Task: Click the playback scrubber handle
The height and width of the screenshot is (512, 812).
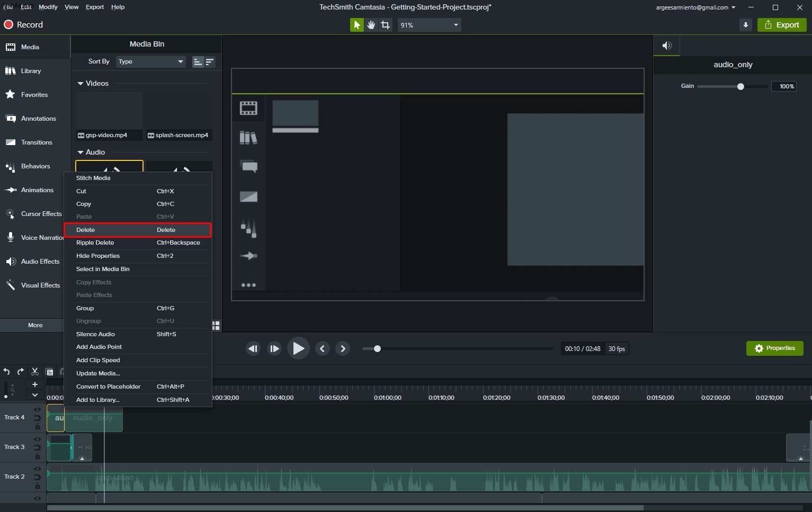Action: (377, 348)
